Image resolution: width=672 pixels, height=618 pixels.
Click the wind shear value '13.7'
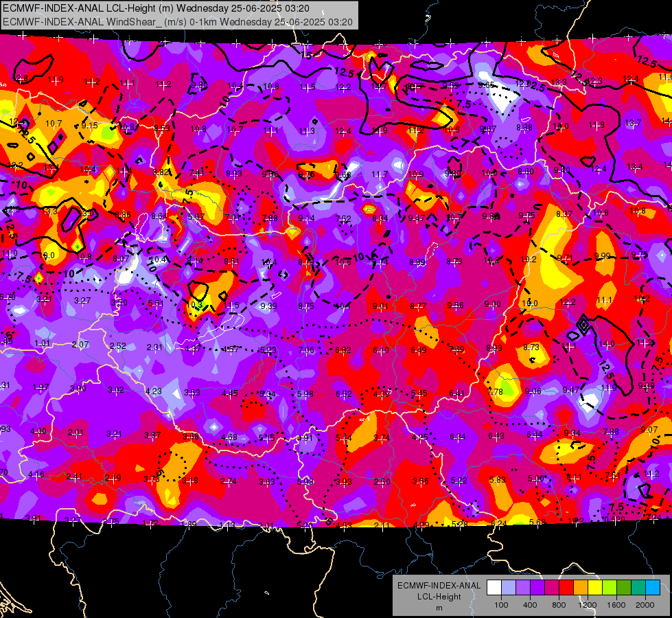(x=633, y=123)
